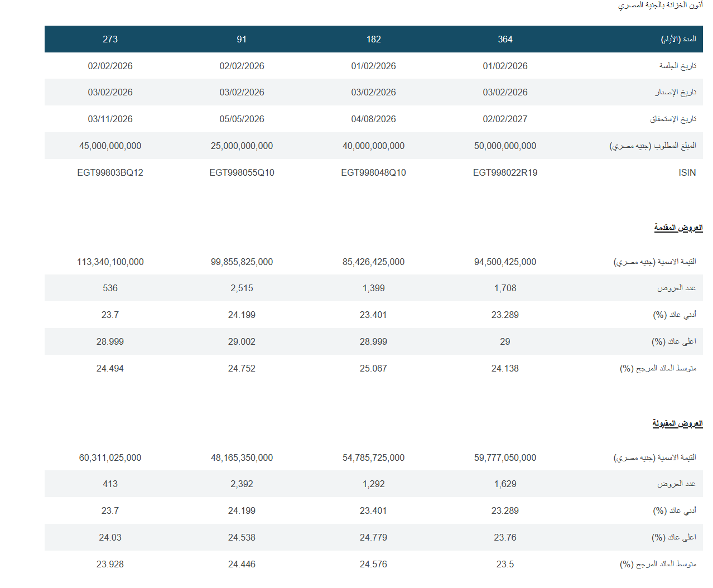The width and height of the screenshot is (713, 588).
Task: Click maturity date 03/11/2026
Action: tap(110, 119)
